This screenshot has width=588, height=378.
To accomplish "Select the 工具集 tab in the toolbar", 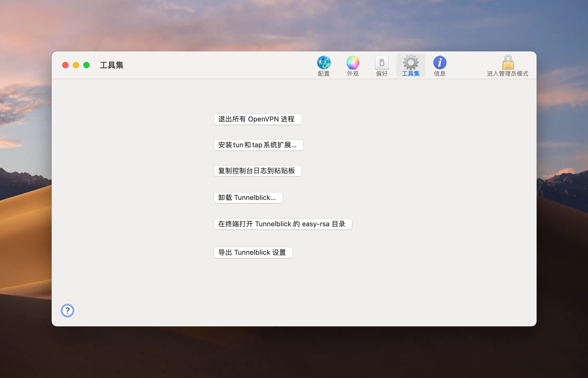I will [411, 65].
